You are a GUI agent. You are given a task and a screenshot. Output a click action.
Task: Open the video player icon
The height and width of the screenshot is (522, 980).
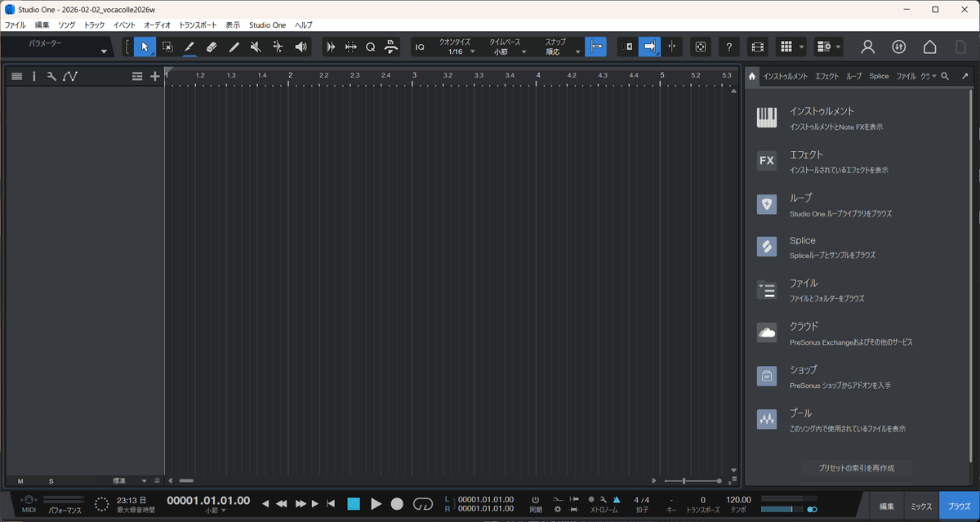pyautogui.click(x=757, y=47)
